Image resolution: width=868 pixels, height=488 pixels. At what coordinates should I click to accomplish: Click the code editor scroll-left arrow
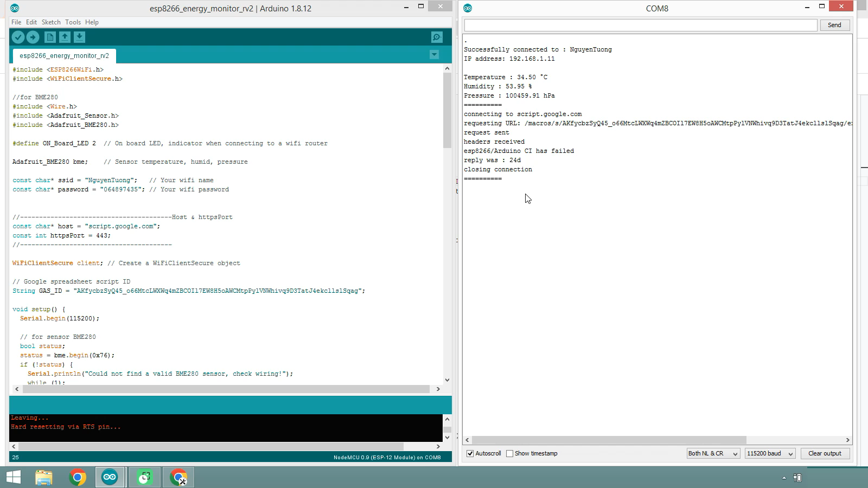(x=17, y=389)
